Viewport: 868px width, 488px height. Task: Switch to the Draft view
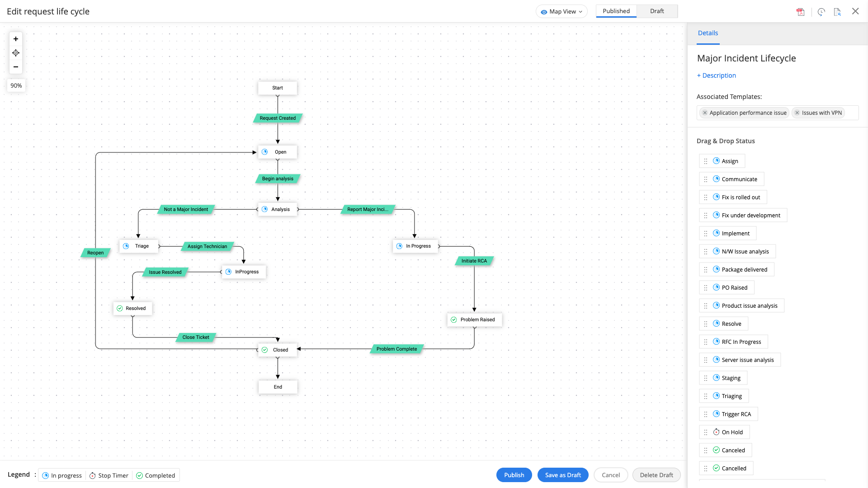656,11
